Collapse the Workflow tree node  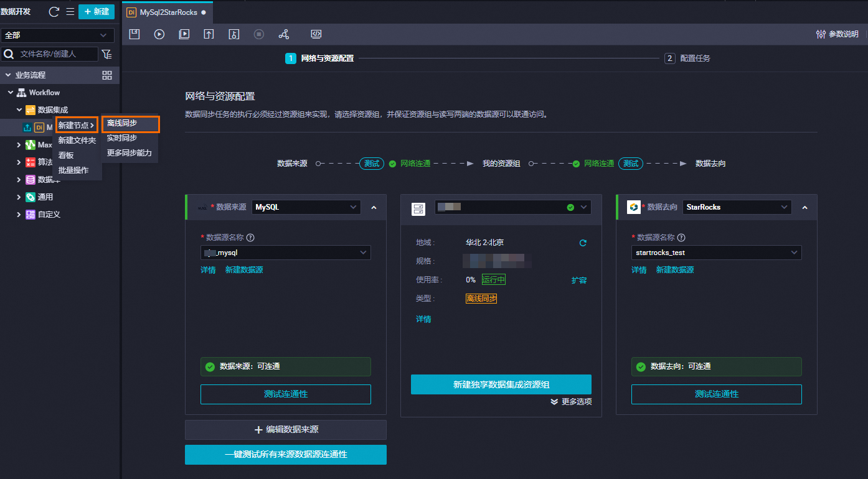pyautogui.click(x=11, y=93)
